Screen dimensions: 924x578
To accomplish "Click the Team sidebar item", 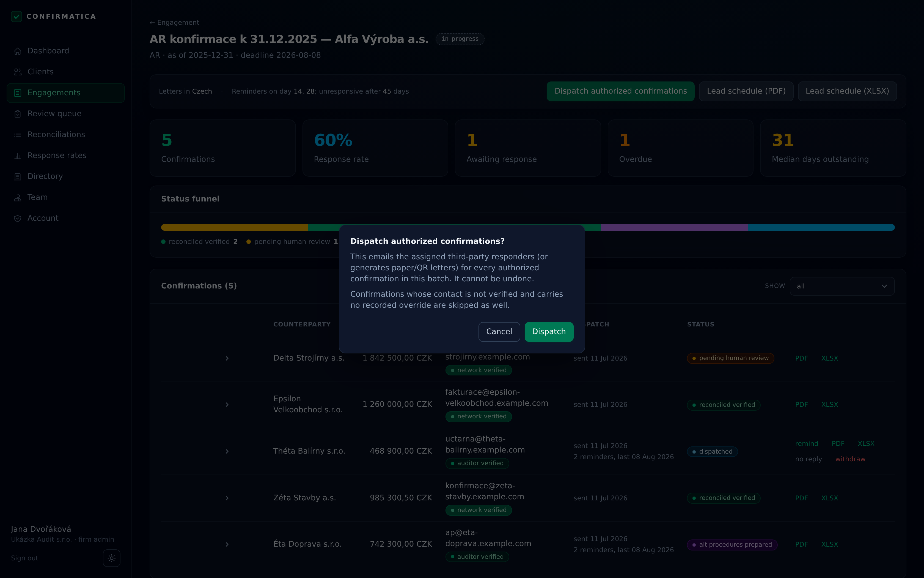I will tap(66, 197).
